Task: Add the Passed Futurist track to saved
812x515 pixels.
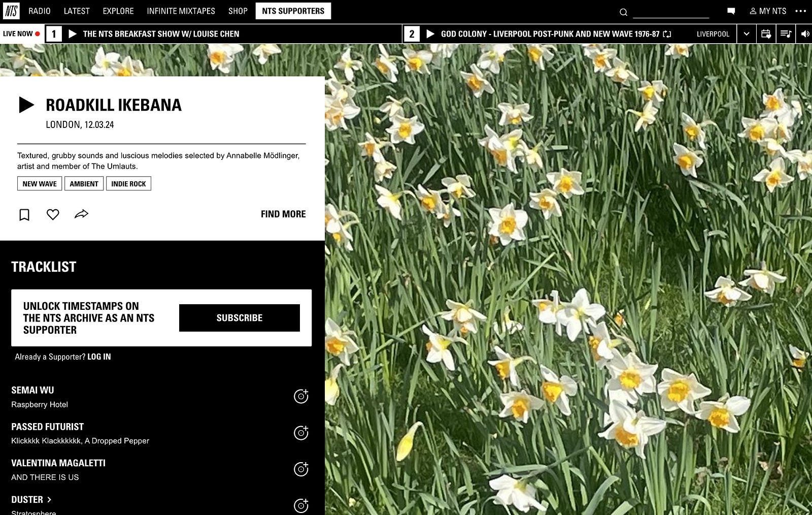Action: 301,432
